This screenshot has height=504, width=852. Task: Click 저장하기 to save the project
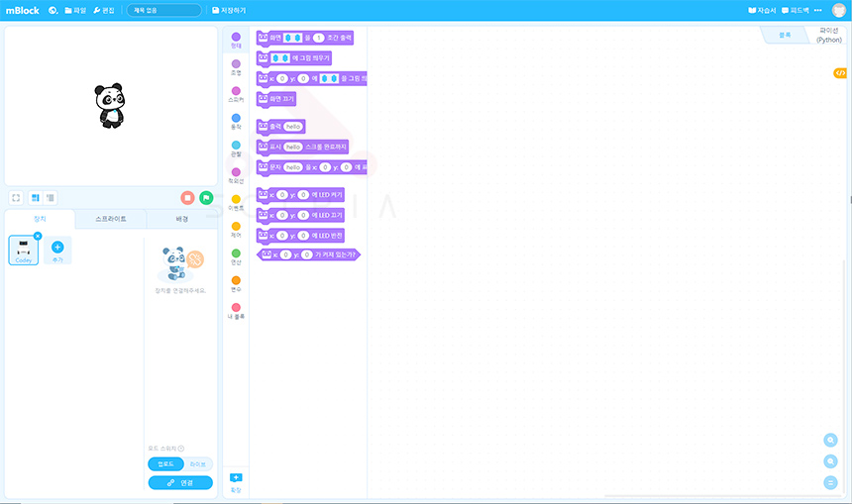(229, 10)
